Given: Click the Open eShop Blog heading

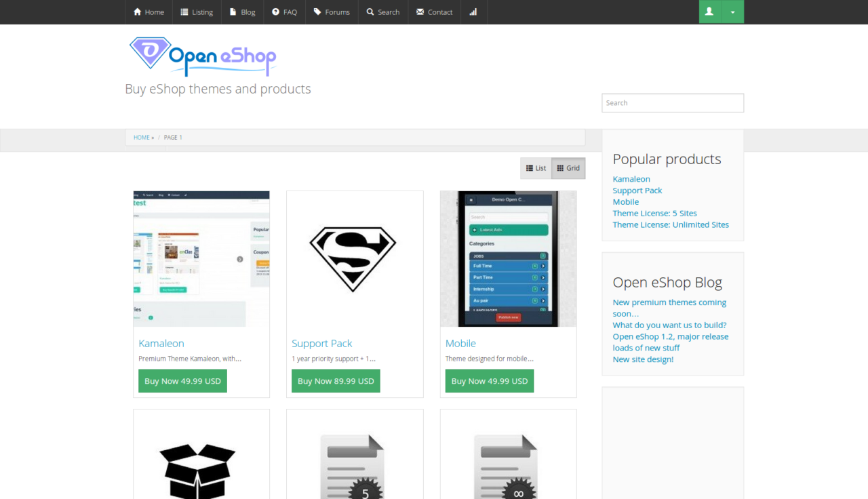Looking at the screenshot, I should tap(668, 283).
